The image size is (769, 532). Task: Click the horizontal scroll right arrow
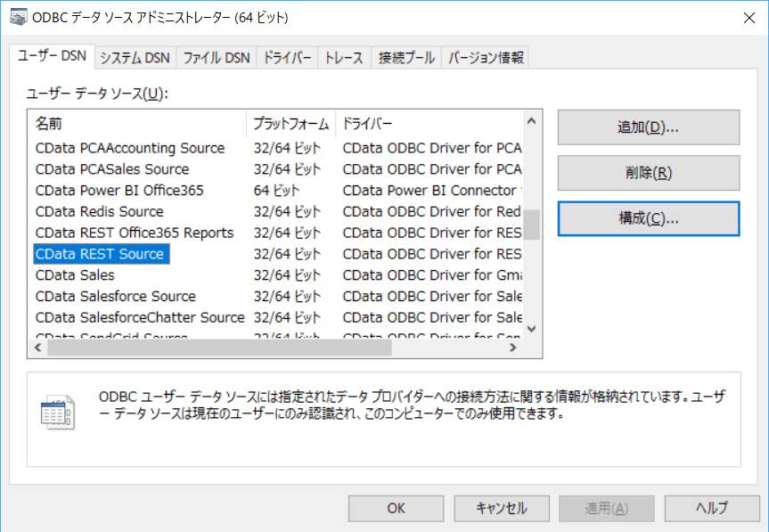pos(513,348)
